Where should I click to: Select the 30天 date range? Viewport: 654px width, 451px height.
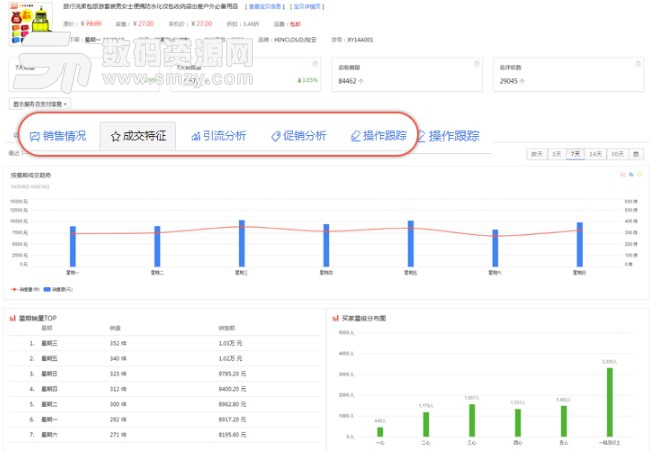[x=617, y=154]
